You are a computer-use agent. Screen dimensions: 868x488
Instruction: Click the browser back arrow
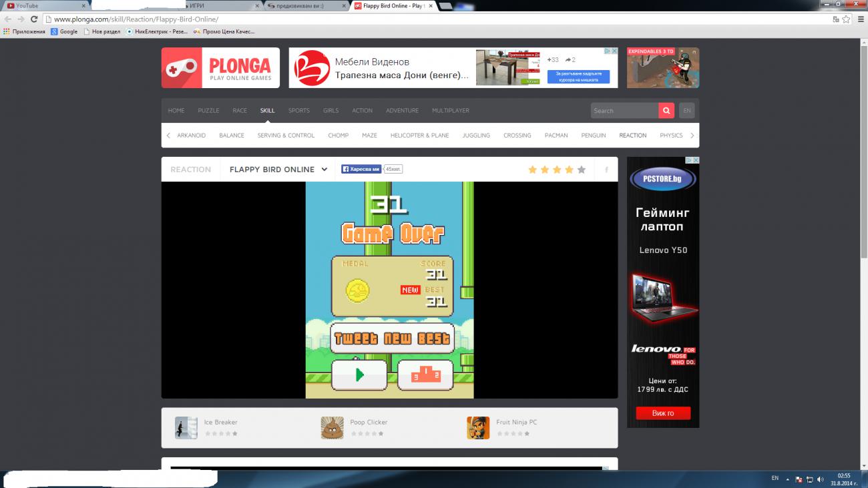pos(7,19)
